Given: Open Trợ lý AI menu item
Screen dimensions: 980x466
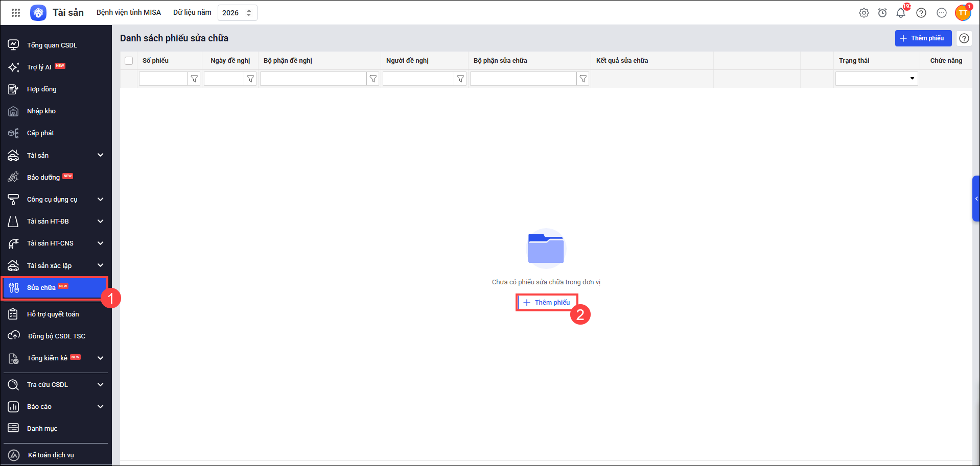Looking at the screenshot, I should tap(39, 67).
